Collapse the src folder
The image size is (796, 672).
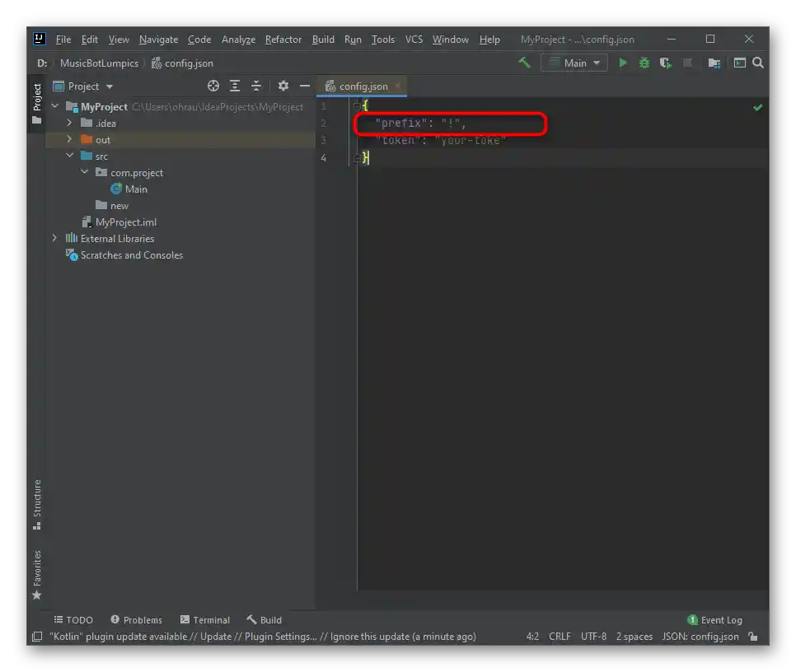(70, 156)
